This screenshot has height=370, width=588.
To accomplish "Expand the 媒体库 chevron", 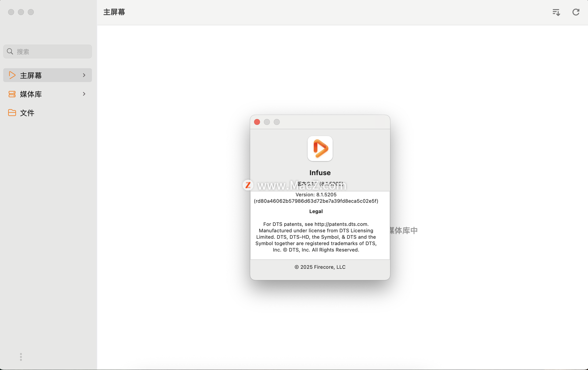I will click(x=84, y=94).
